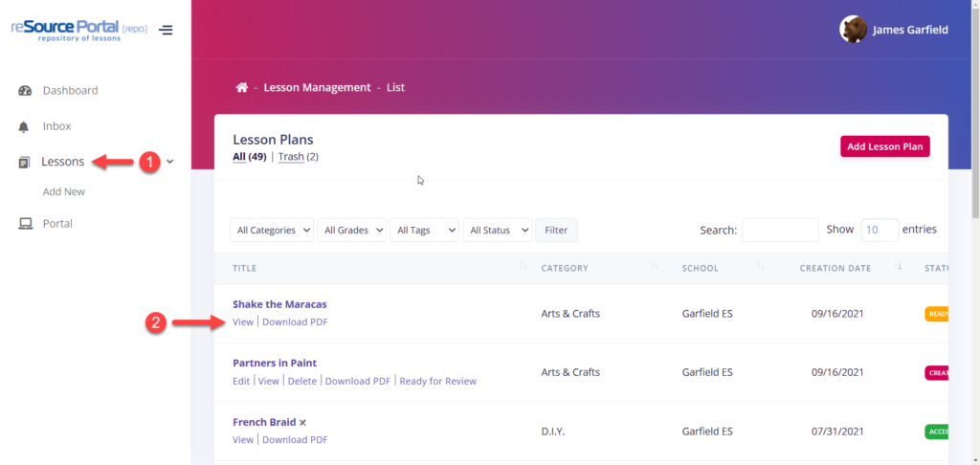
Task: Click the X icon beside French Braid
Action: (302, 422)
